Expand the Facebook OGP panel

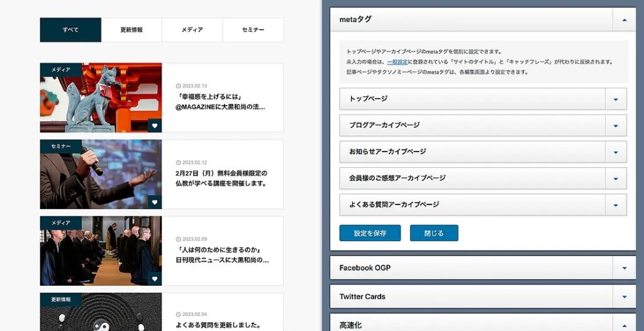[625, 267]
